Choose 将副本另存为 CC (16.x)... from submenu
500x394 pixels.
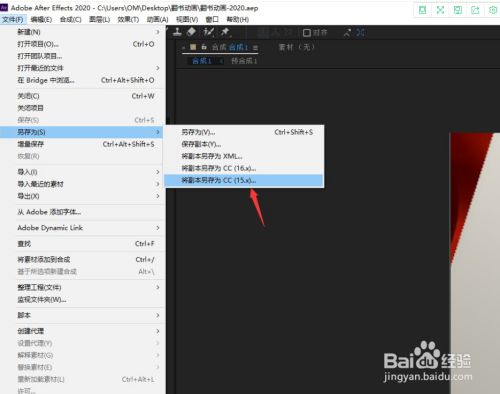pyautogui.click(x=244, y=168)
